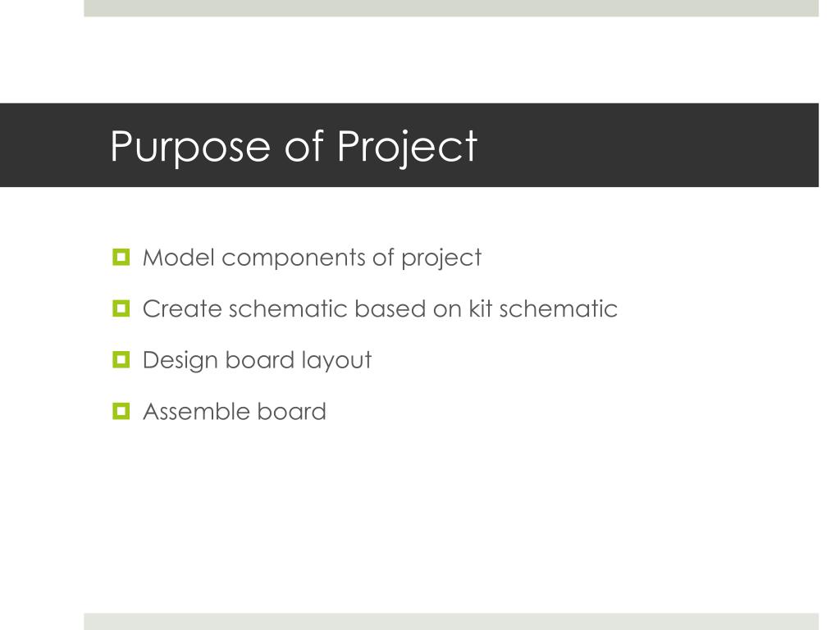Click the 'Purpose of Project' slide title
The width and height of the screenshot is (840, 630).
tap(294, 146)
